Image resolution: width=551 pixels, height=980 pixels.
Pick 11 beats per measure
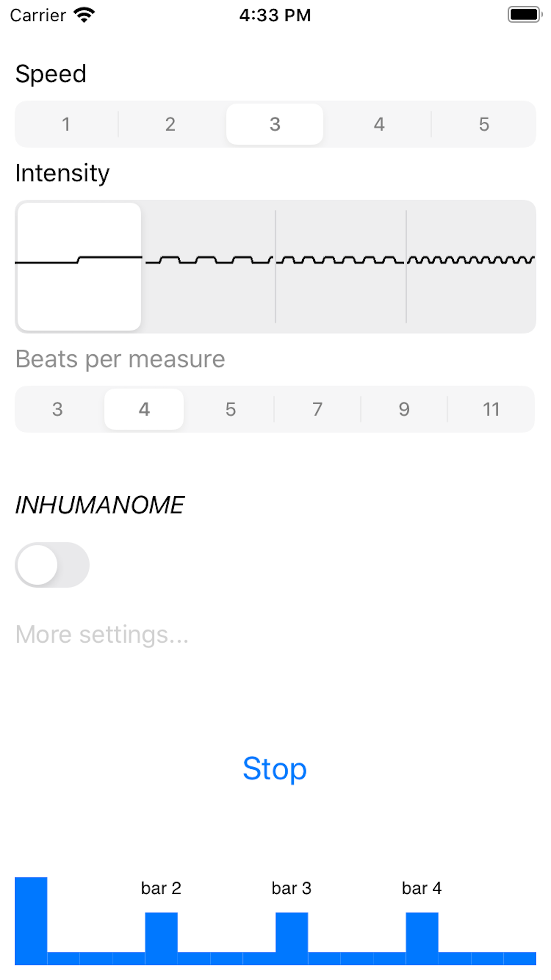point(491,409)
